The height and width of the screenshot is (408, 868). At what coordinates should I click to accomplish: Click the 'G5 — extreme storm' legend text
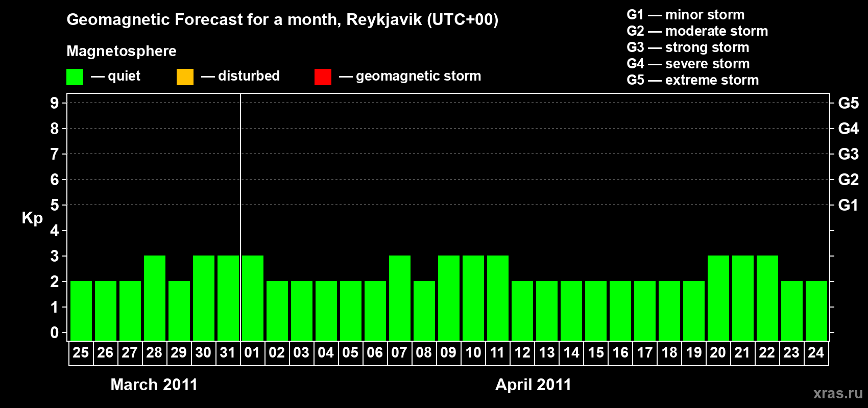(x=693, y=80)
